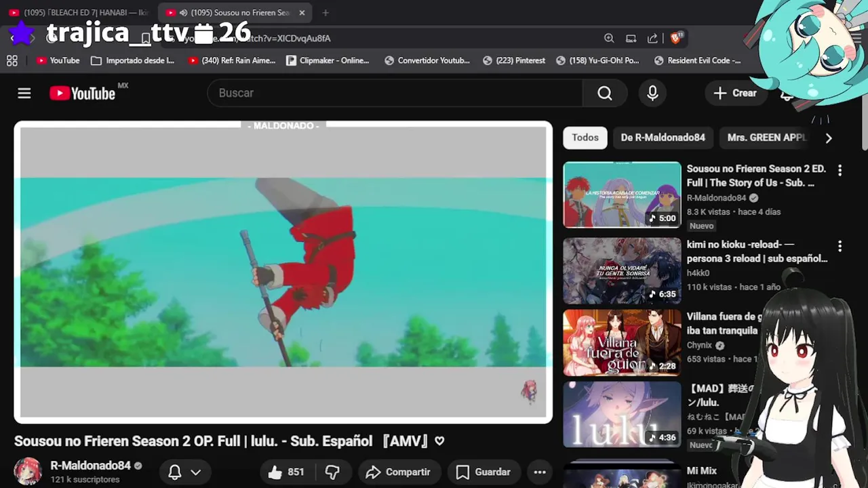Close the Sousou no Frieren browser tab
868x488 pixels.
pyautogui.click(x=302, y=13)
